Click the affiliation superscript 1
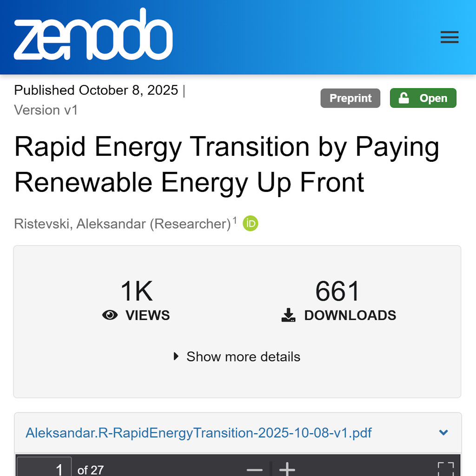The image size is (476, 476). coord(235,220)
